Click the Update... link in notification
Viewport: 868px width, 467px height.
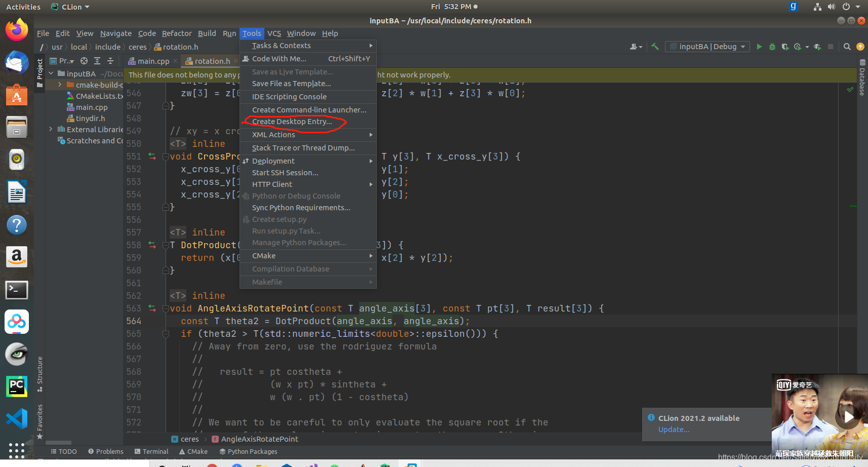click(x=674, y=430)
